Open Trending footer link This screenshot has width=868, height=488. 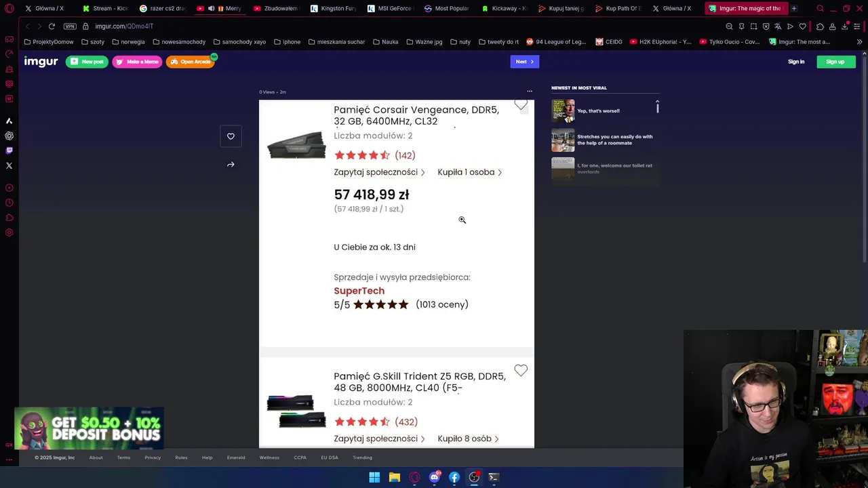[x=362, y=457]
